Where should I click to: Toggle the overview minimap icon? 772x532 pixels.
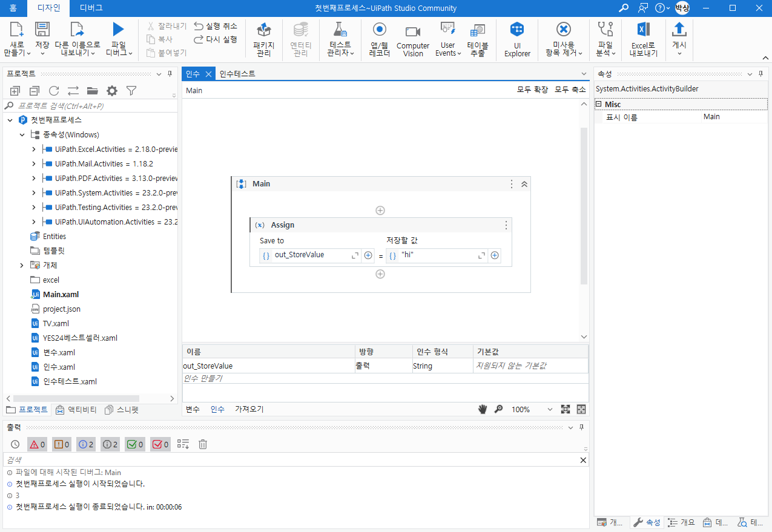pos(581,409)
